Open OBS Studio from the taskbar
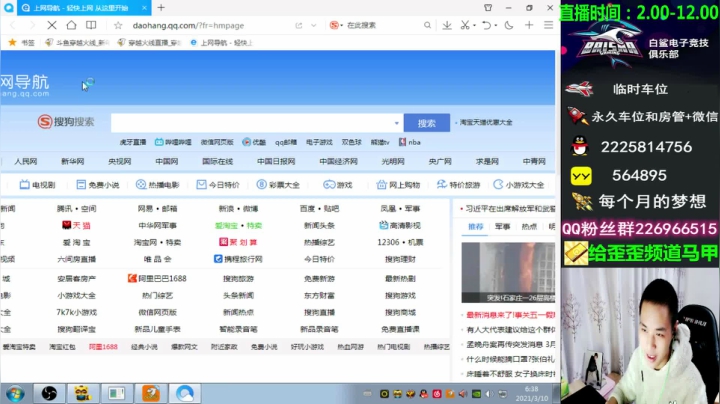The height and width of the screenshot is (404, 720). 49,393
